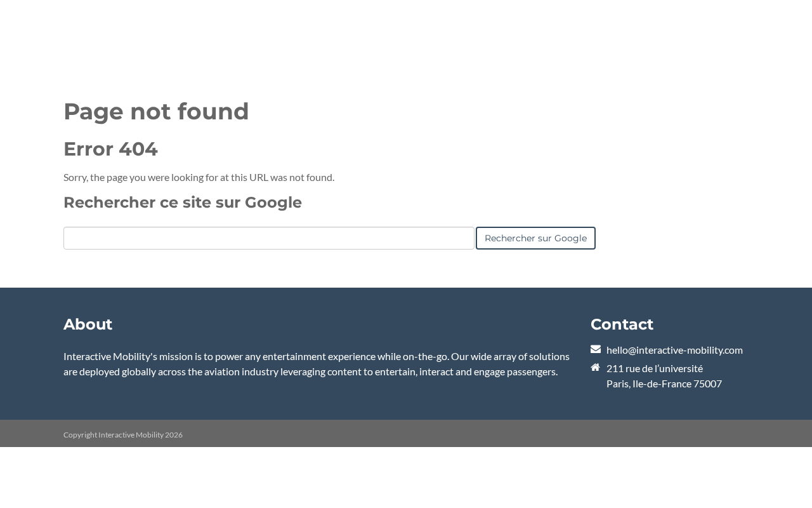Click the line starting 'Interactive Mobility's mission'

(316, 356)
